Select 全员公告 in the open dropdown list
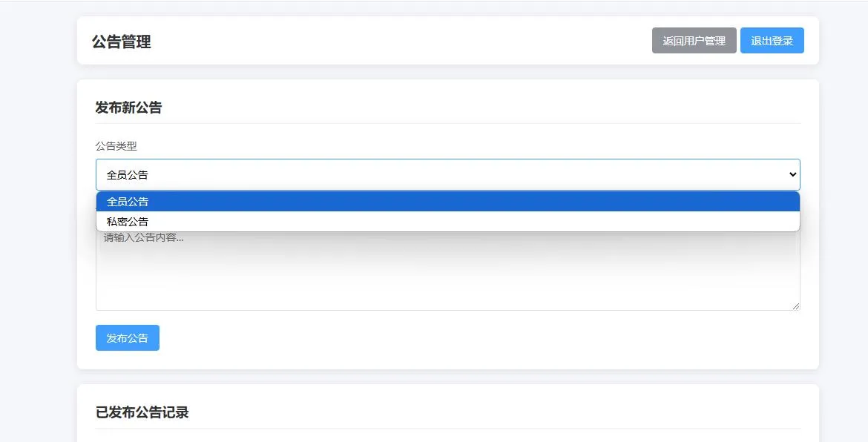Screen dimensions: 868x442 pos(447,202)
